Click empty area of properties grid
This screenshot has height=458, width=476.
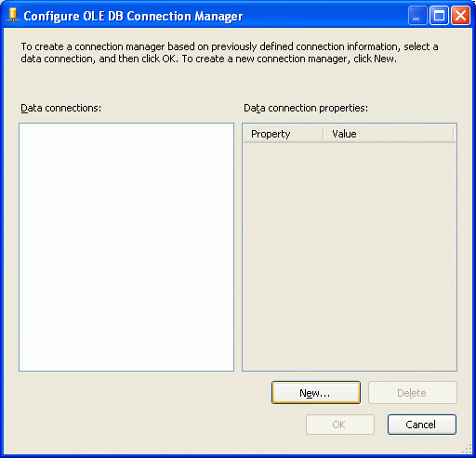tap(350, 256)
